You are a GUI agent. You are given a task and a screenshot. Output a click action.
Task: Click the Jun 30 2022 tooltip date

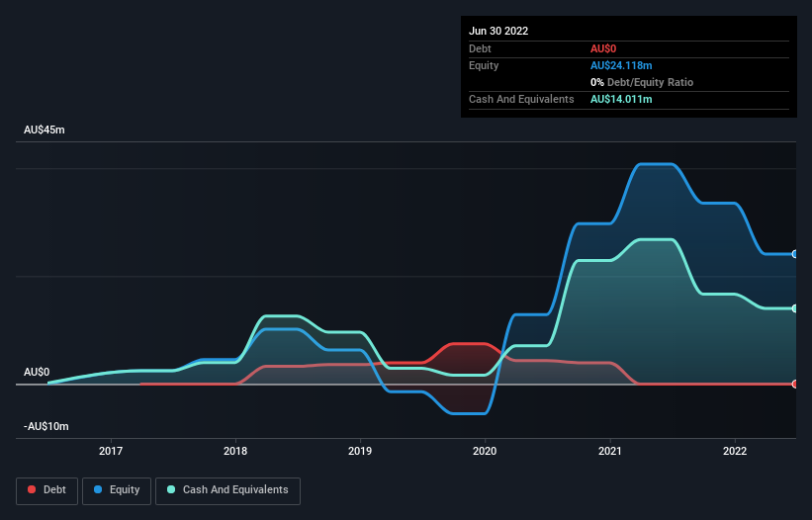[498, 31]
